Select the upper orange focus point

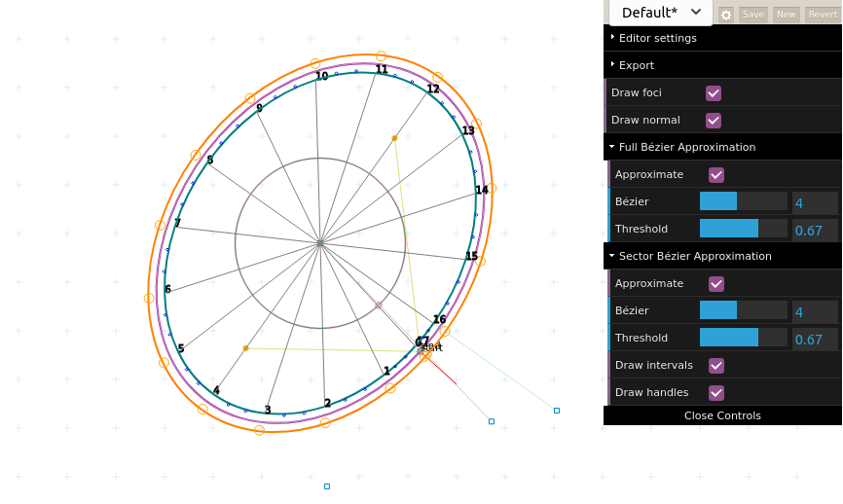tap(394, 138)
